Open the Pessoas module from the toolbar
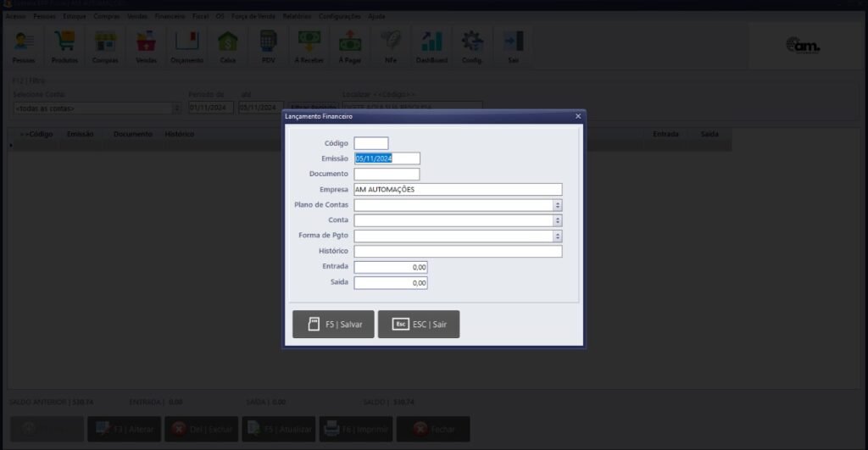Viewport: 868px width, 450px height. [x=24, y=46]
